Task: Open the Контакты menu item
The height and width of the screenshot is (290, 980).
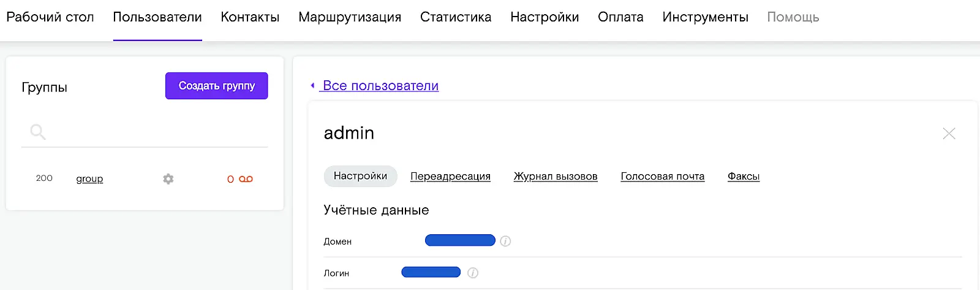Action: click(250, 17)
